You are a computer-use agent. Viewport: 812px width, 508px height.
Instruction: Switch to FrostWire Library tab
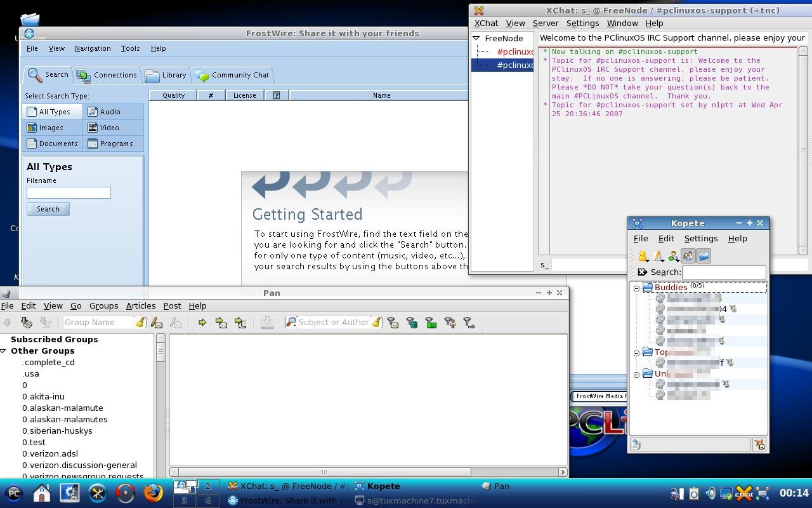tap(166, 75)
